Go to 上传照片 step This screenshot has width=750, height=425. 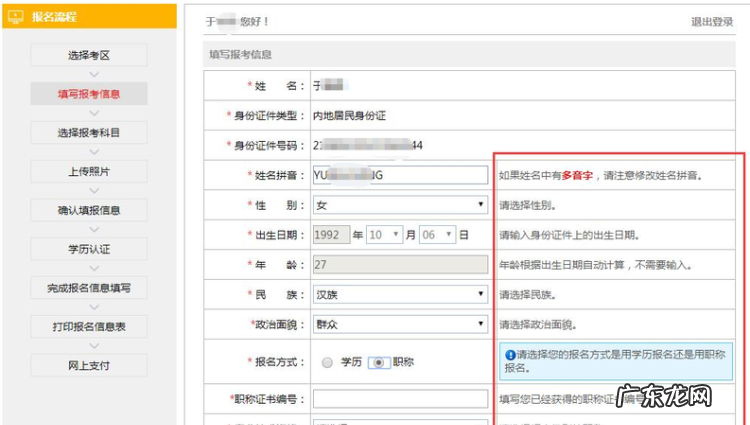click(88, 171)
